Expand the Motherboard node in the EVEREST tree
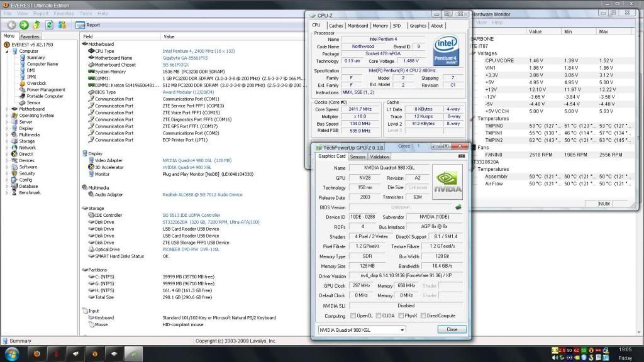Image resolution: width=644 pixels, height=362 pixels. tap(7, 109)
